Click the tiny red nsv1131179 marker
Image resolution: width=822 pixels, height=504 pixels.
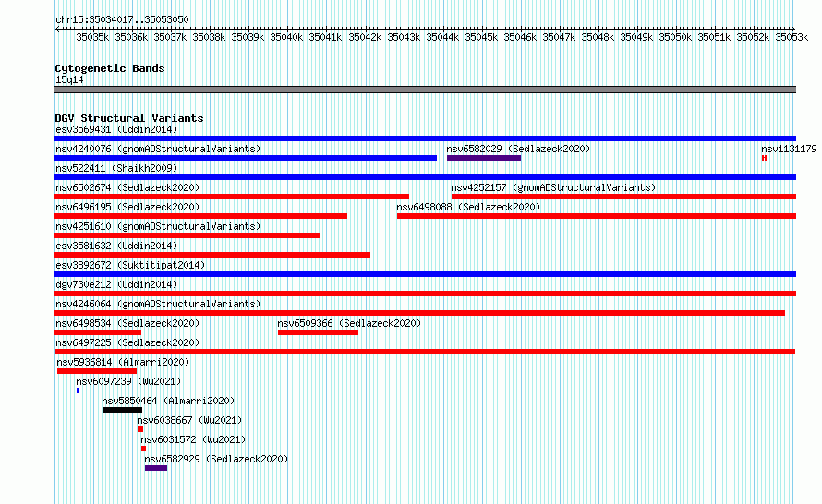765,158
